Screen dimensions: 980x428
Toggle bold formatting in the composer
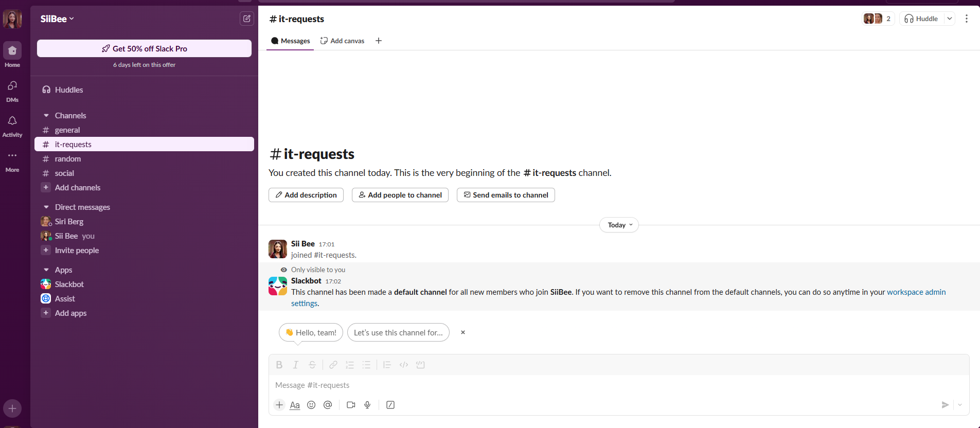[279, 365]
